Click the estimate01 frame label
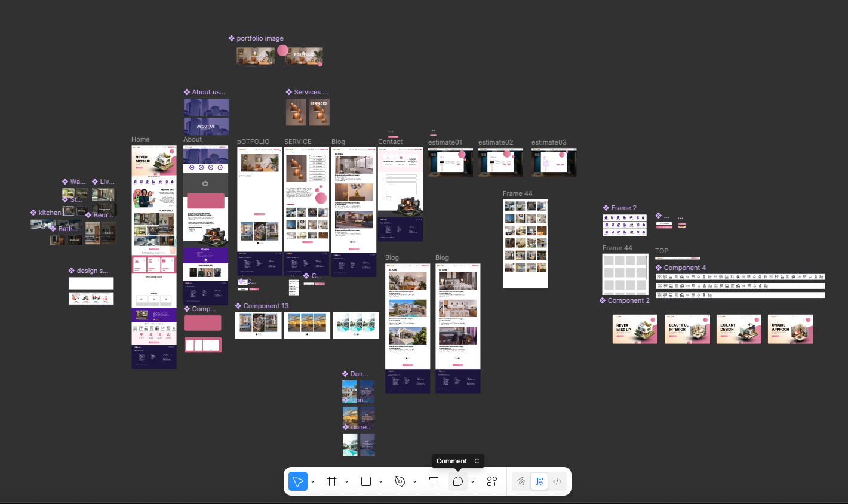Image resolution: width=848 pixels, height=504 pixels. click(x=445, y=142)
